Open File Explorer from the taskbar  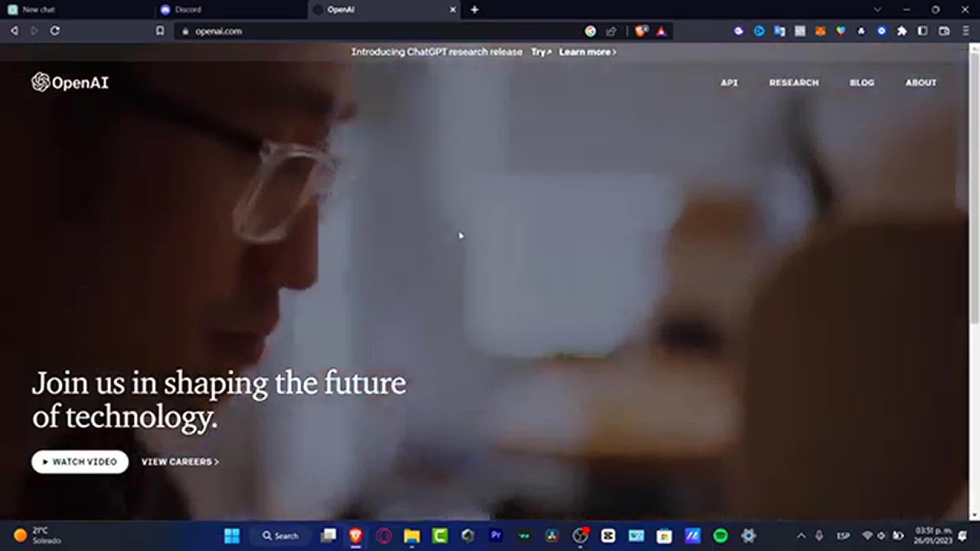[x=411, y=536]
